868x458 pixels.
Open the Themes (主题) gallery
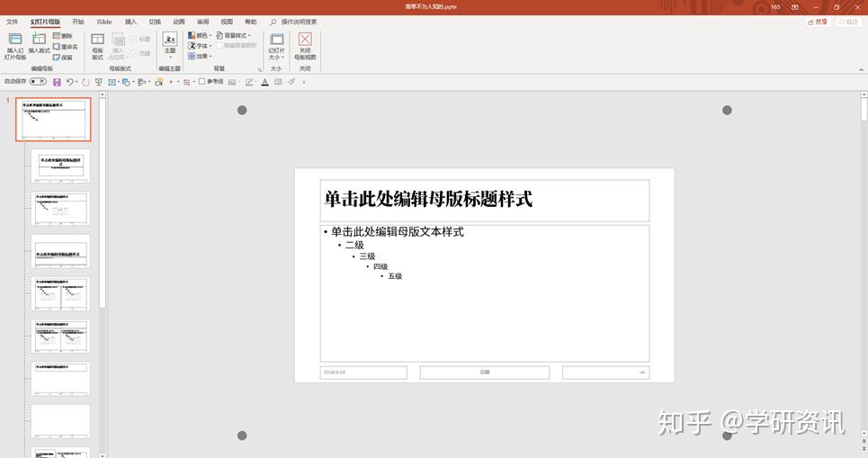[170, 46]
